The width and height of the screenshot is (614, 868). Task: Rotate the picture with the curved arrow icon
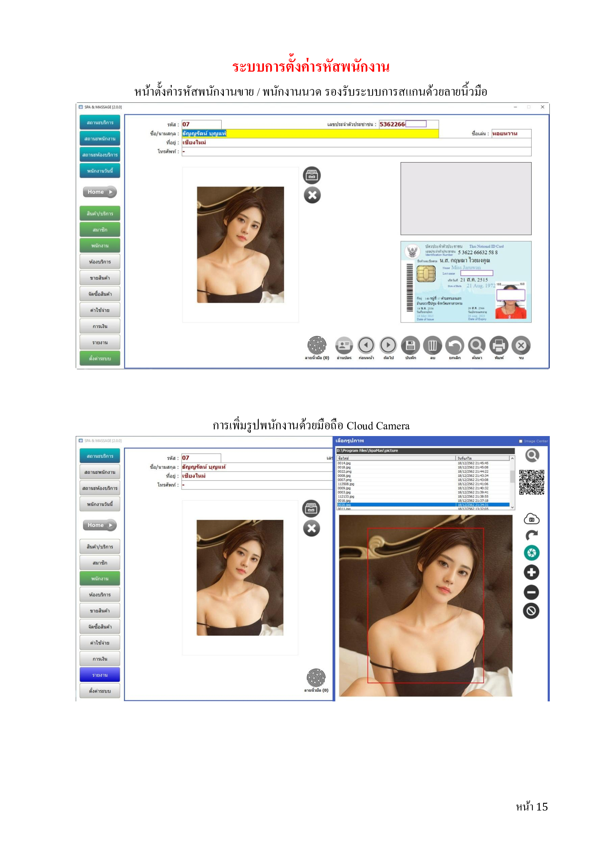[x=531, y=535]
